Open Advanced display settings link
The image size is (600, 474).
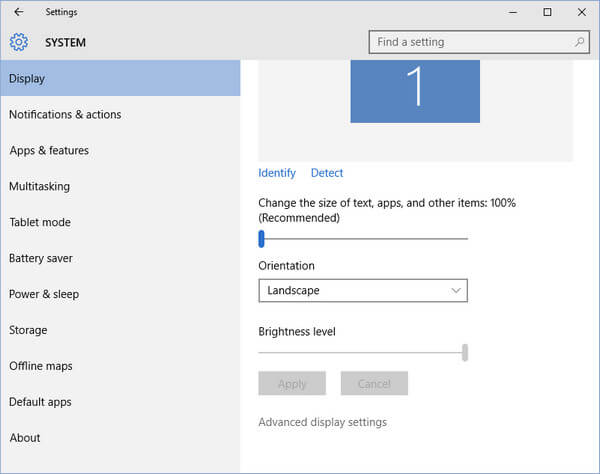(x=323, y=422)
